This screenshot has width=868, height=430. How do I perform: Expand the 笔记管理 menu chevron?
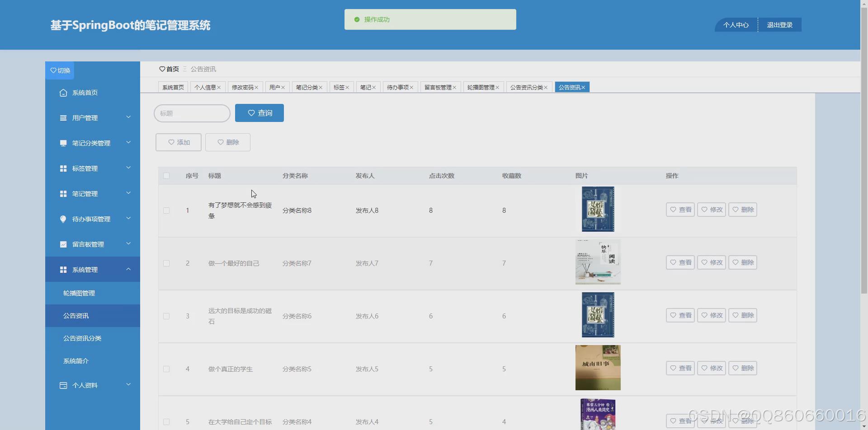click(128, 193)
